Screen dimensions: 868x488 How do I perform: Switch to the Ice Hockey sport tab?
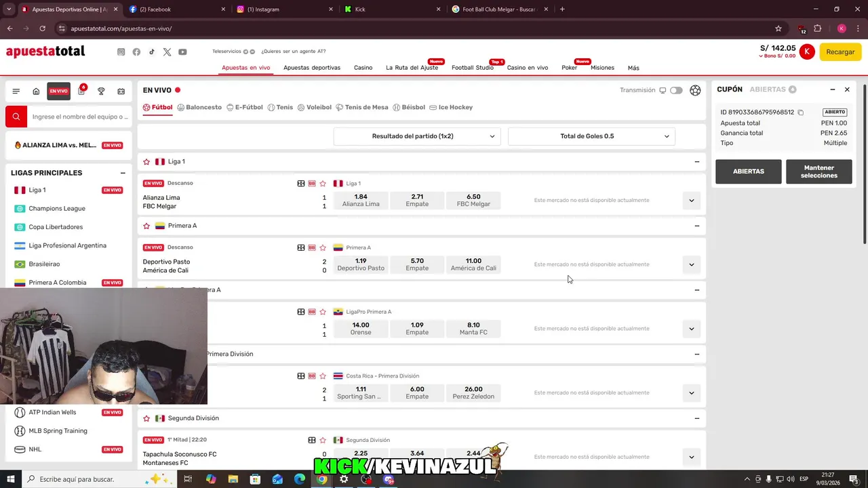coord(452,107)
